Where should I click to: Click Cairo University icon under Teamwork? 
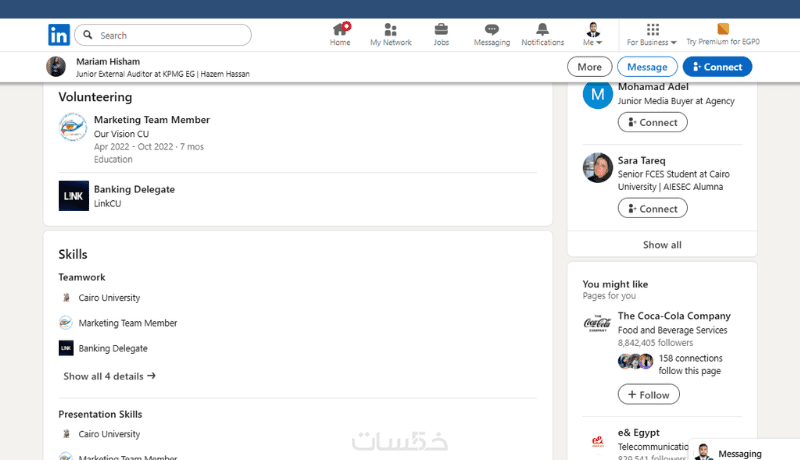[66, 297]
